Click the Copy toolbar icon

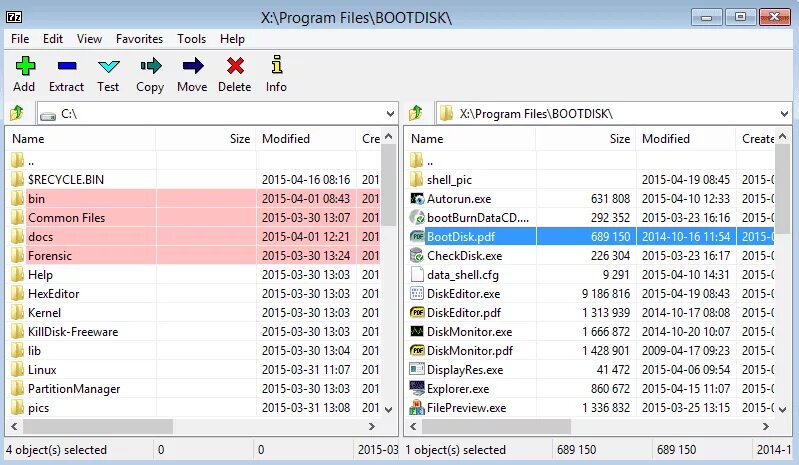[151, 66]
